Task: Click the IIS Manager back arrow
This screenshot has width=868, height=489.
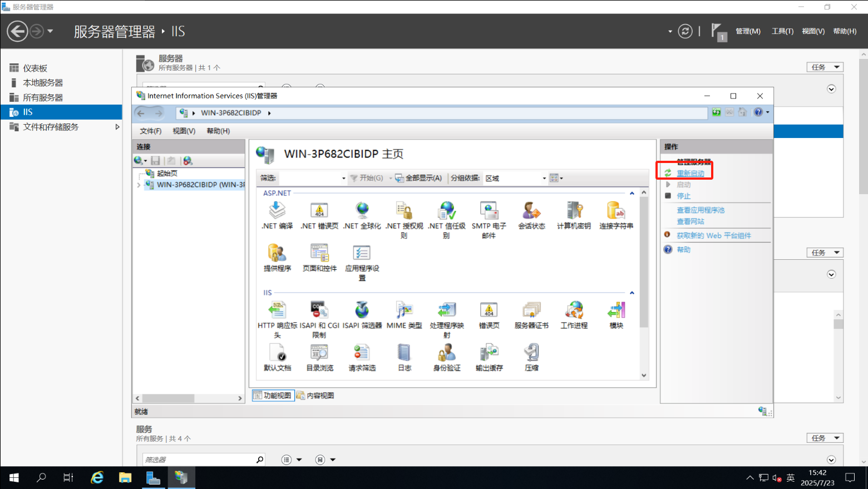Action: pyautogui.click(x=141, y=113)
